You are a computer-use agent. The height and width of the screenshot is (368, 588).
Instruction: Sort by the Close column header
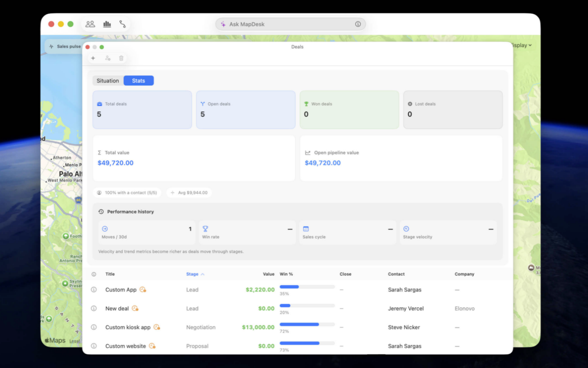click(346, 274)
